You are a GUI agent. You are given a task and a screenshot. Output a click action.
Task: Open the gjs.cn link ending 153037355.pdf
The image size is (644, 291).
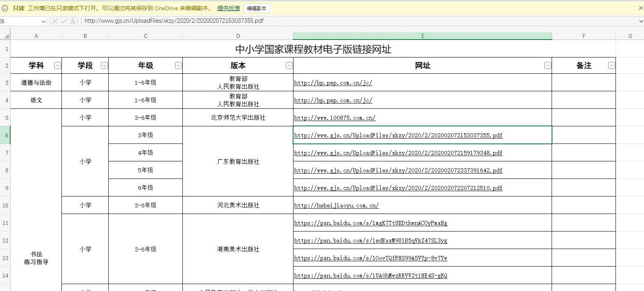(x=398, y=135)
